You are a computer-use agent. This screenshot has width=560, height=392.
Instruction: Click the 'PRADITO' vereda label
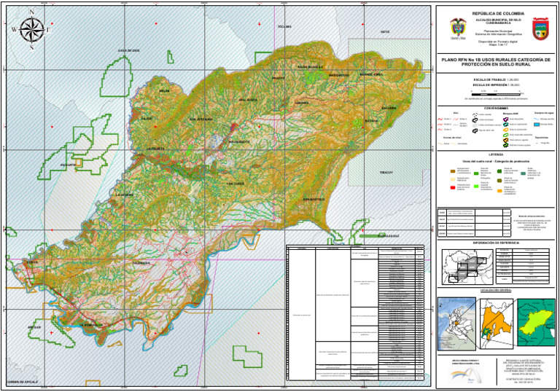(x=279, y=78)
